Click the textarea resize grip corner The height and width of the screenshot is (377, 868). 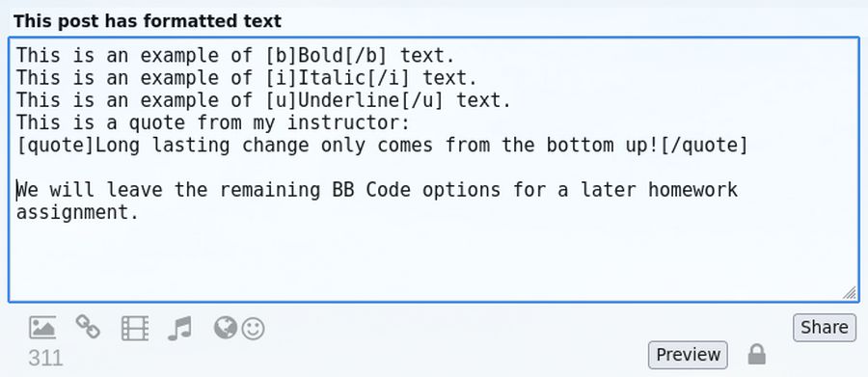pos(849,293)
